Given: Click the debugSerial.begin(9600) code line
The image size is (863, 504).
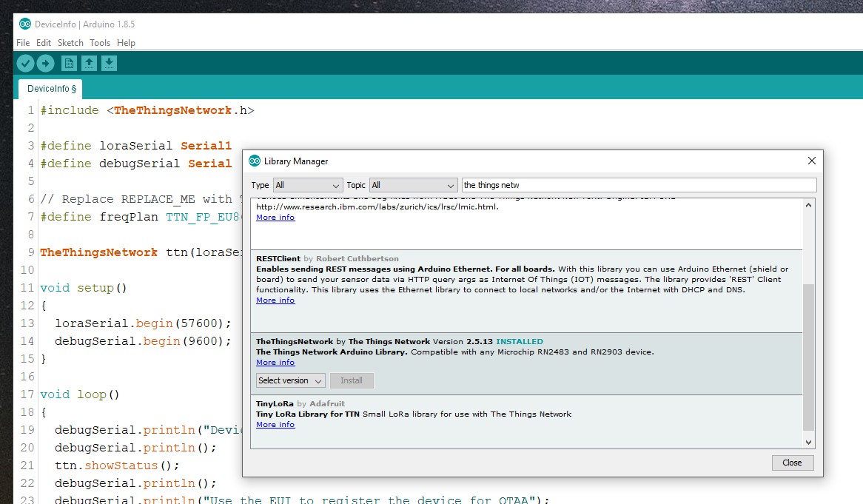Looking at the screenshot, I should pyautogui.click(x=143, y=340).
